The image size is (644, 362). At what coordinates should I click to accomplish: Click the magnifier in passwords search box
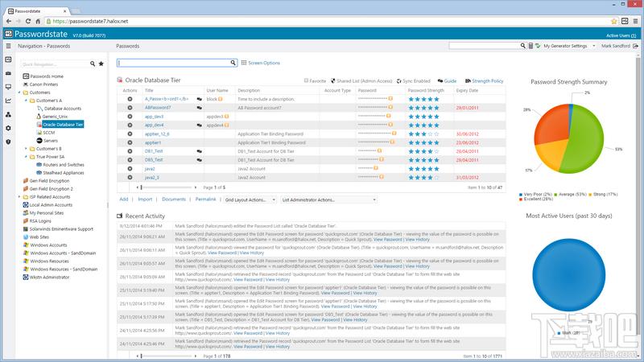click(233, 63)
